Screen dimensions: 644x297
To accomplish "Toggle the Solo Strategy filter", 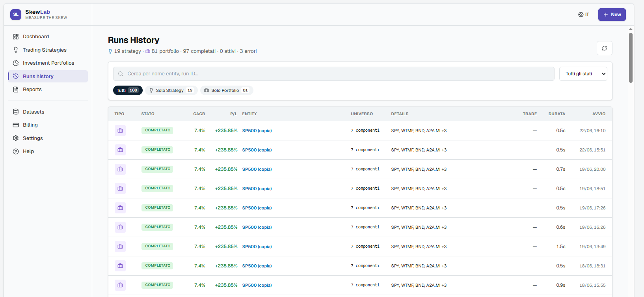I will pos(171,90).
